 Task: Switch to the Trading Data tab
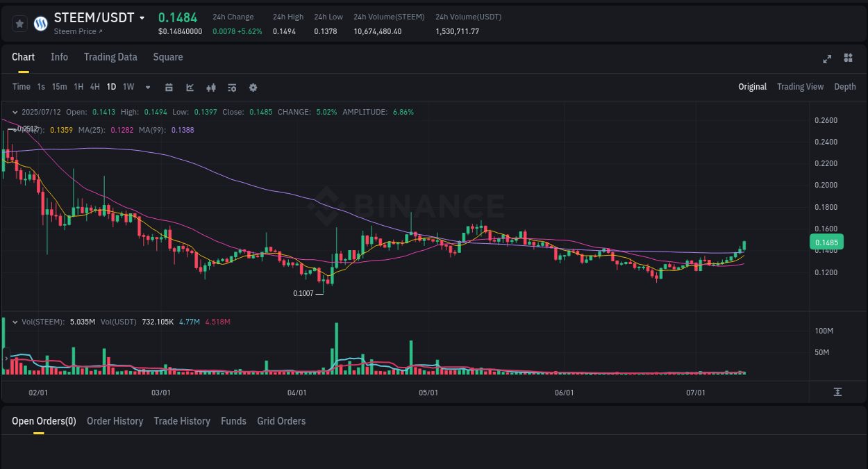(110, 57)
